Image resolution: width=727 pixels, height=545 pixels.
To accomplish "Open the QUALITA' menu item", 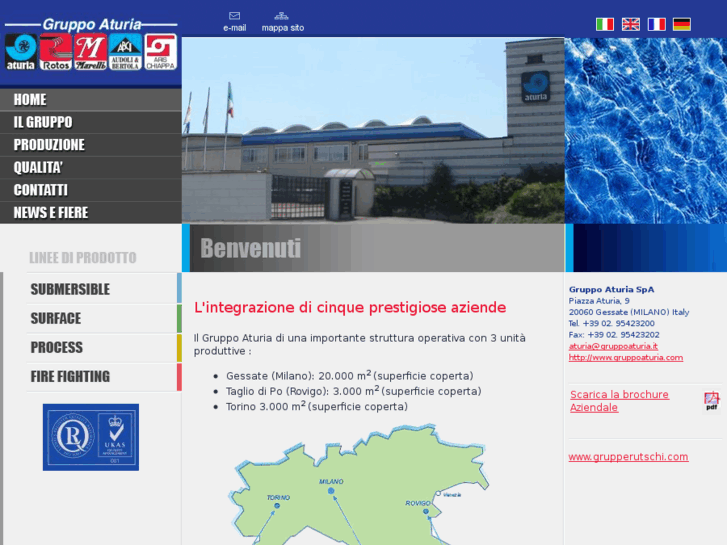I will pyautogui.click(x=90, y=167).
